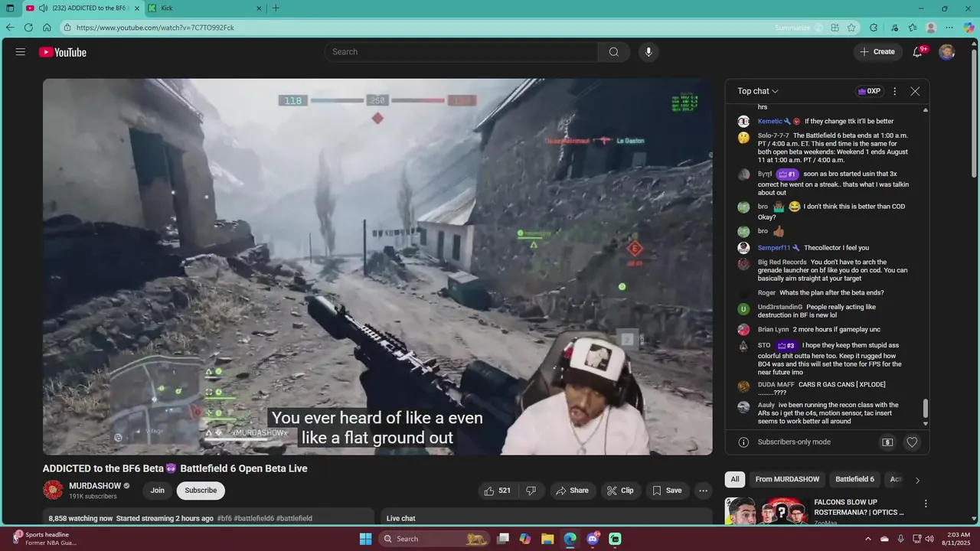Show more filter chips arrow
Screen dimensions: 980x551
coord(917,480)
